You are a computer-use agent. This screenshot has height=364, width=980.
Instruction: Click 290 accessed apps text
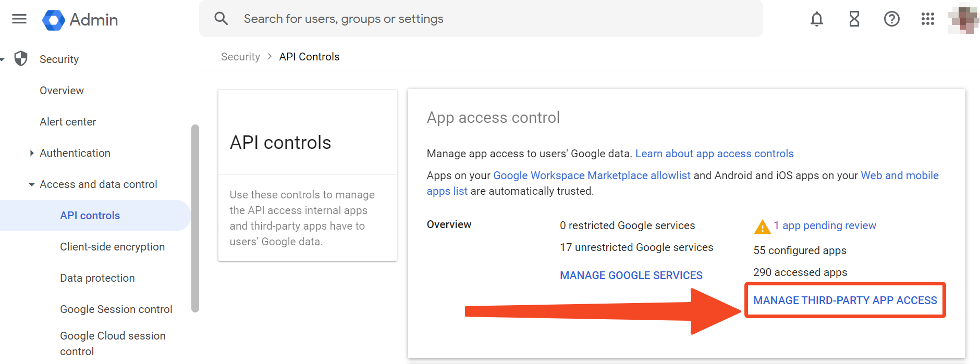tap(800, 272)
